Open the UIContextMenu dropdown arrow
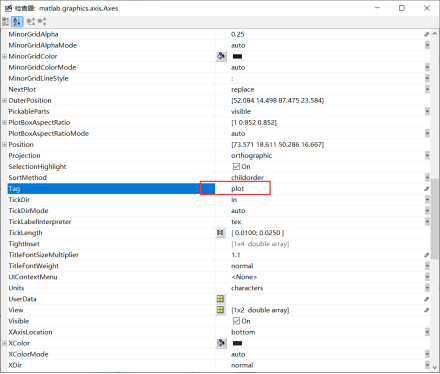Viewport: 440px width, 374px height. click(427, 277)
